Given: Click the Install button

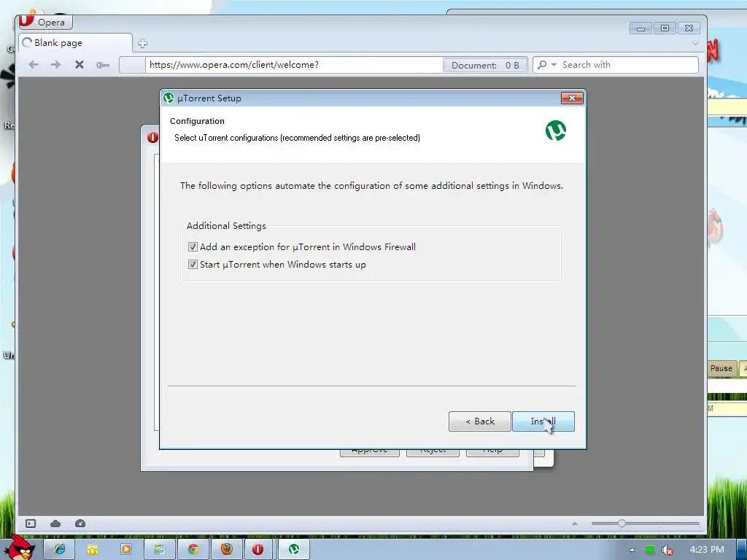Looking at the screenshot, I should (x=543, y=421).
